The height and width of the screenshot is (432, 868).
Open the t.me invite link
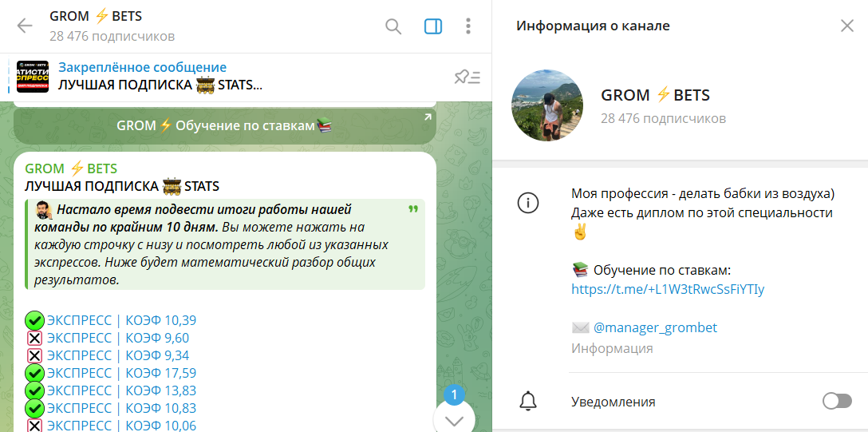(668, 289)
